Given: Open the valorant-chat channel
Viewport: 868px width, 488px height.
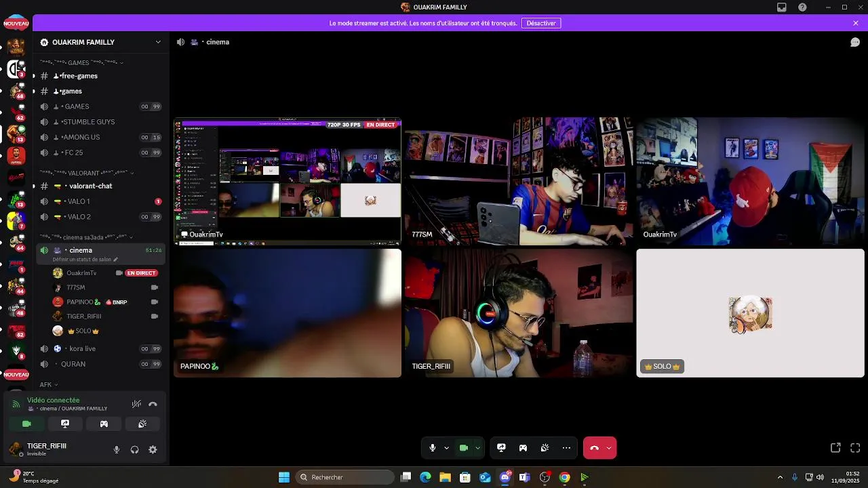Looking at the screenshot, I should [101, 186].
